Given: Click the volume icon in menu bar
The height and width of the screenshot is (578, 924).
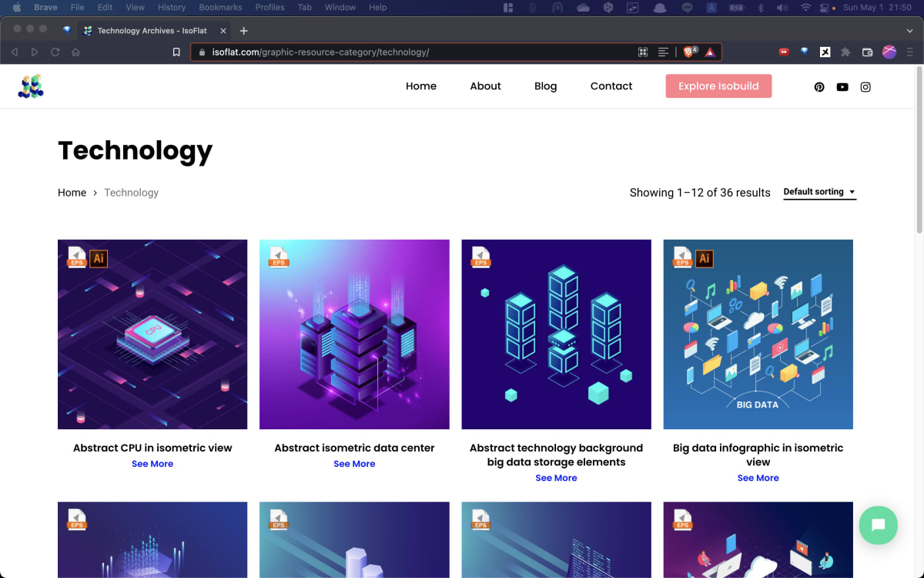Looking at the screenshot, I should 782,8.
